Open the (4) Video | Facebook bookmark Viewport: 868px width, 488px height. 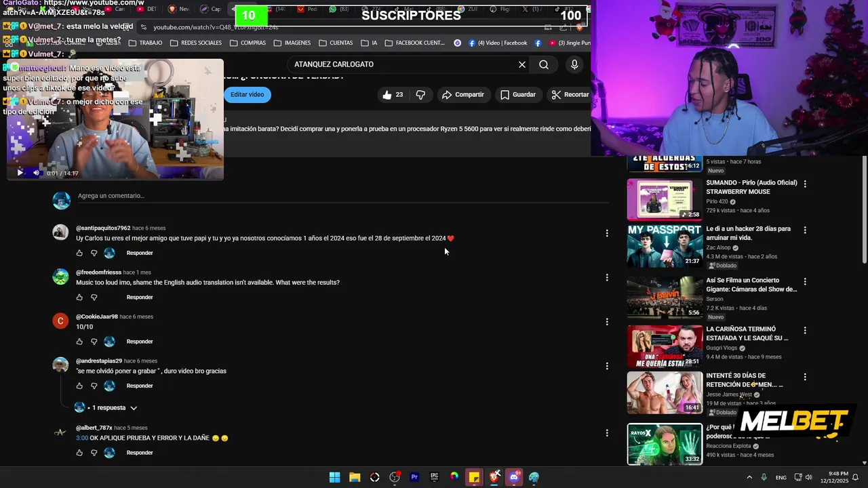pos(498,43)
